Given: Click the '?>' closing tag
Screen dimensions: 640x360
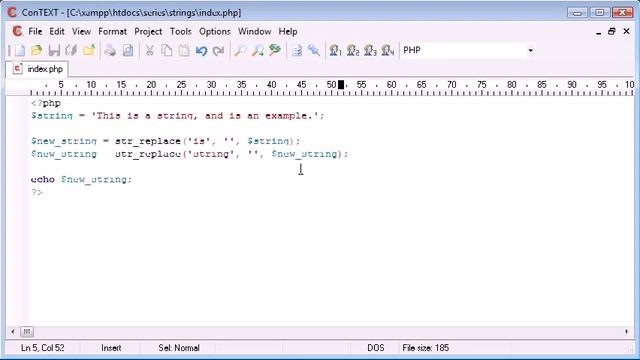Looking at the screenshot, I should click(37, 192).
